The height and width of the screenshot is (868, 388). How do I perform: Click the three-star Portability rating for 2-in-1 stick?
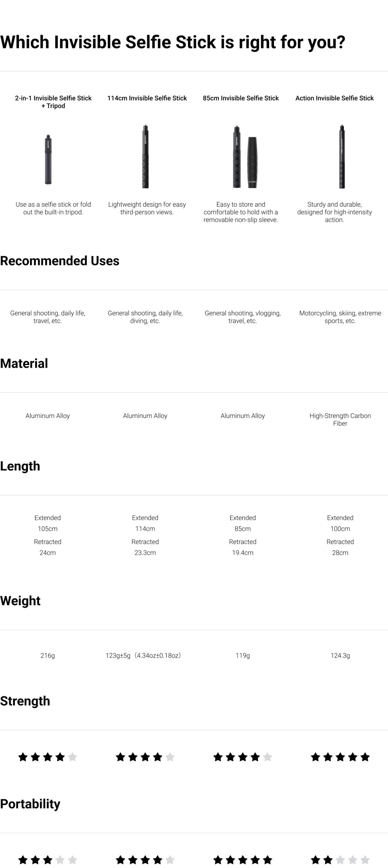tap(47, 860)
